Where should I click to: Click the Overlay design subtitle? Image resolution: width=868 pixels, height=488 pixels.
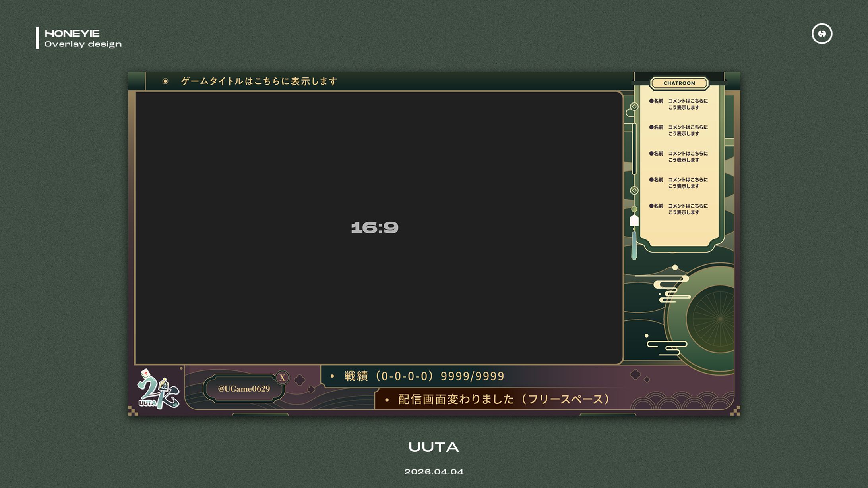tap(83, 44)
